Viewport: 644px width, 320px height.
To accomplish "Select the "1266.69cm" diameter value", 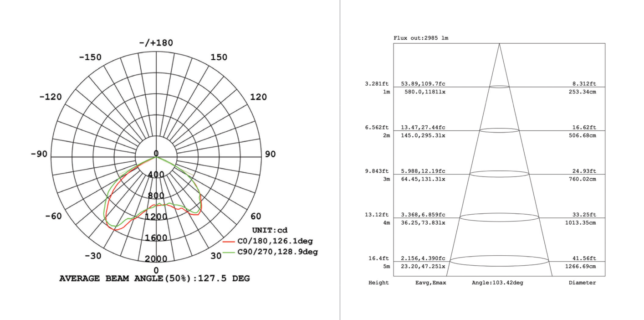I will 580,266.
